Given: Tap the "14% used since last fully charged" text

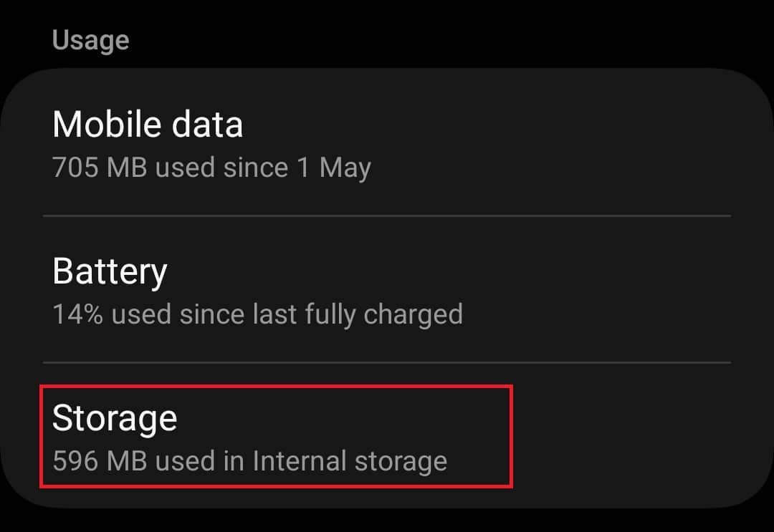Looking at the screenshot, I should pos(257,314).
